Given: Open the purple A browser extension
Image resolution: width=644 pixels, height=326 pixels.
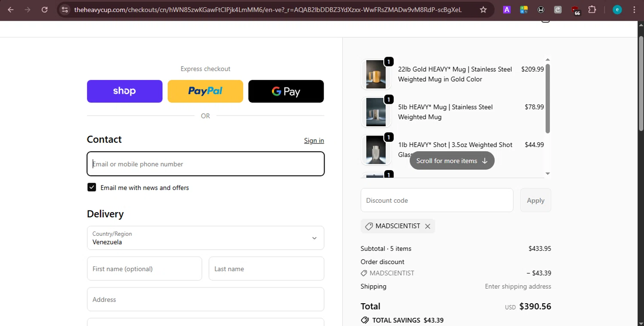Looking at the screenshot, I should pyautogui.click(x=507, y=9).
